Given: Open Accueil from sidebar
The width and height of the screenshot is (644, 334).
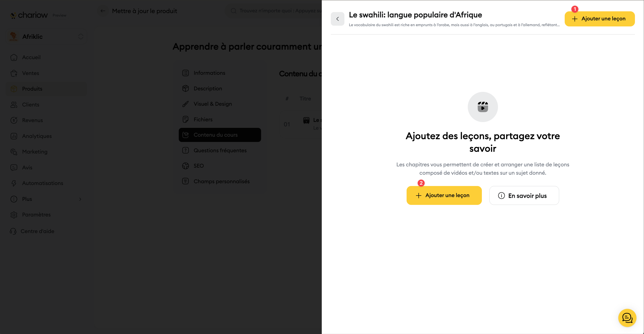Looking at the screenshot, I should tap(31, 57).
